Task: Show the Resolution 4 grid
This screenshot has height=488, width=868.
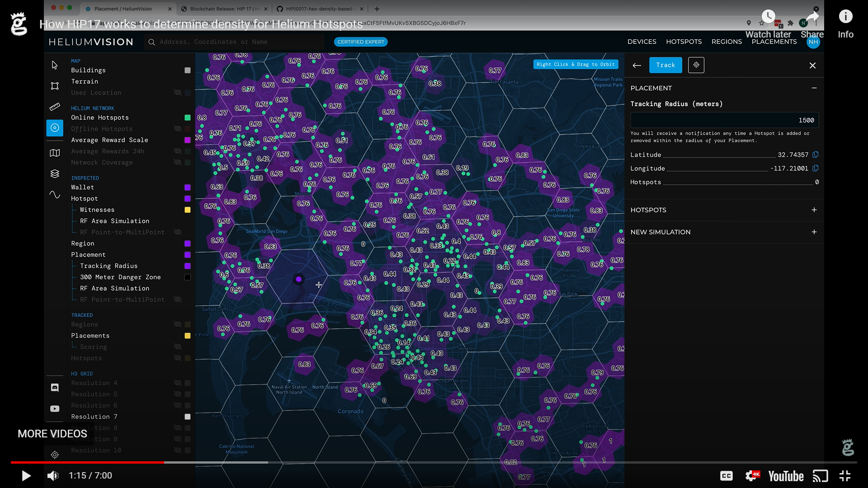Action: [x=178, y=383]
